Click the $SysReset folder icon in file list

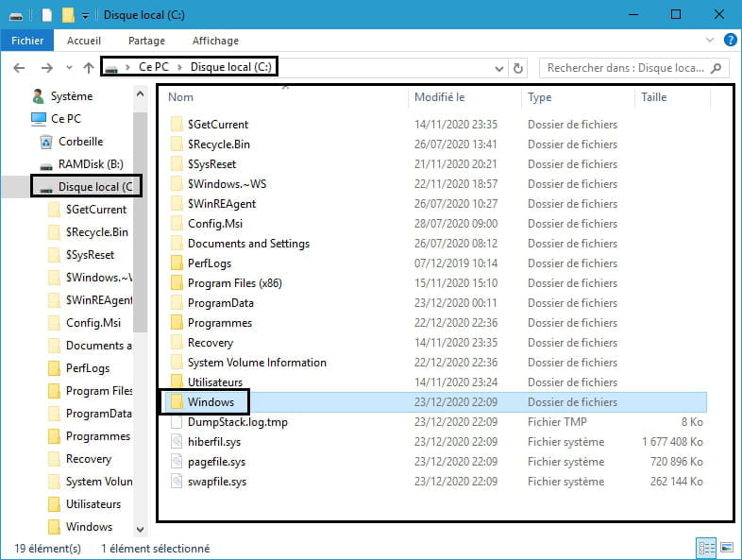[177, 164]
